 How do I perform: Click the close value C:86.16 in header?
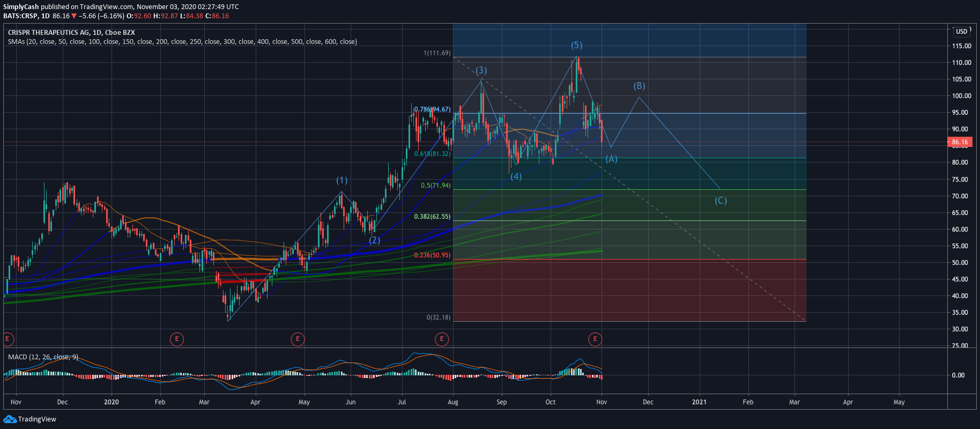pyautogui.click(x=217, y=16)
